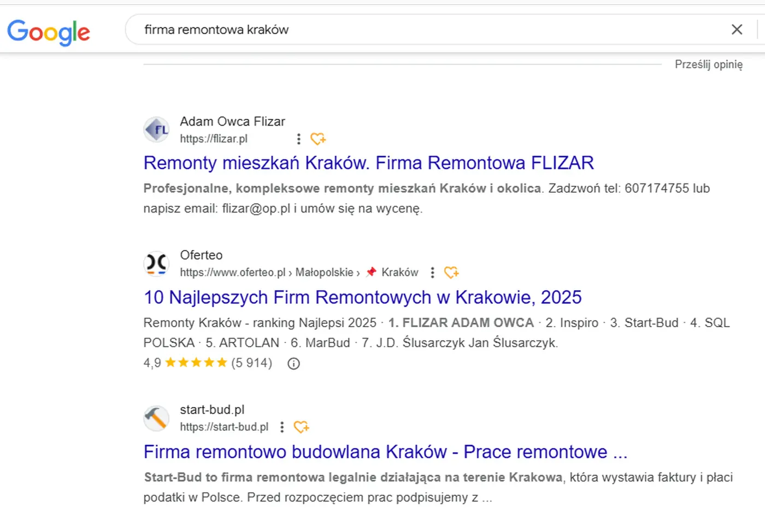Open three-dot menu next to the Oferteo URL
Image resolution: width=765 pixels, height=532 pixels.
(432, 272)
